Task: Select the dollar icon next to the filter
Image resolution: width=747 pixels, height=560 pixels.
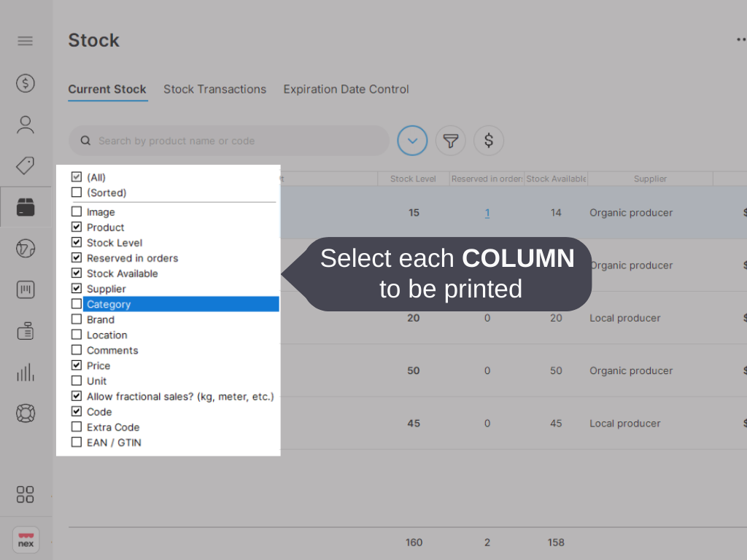Action: [488, 140]
